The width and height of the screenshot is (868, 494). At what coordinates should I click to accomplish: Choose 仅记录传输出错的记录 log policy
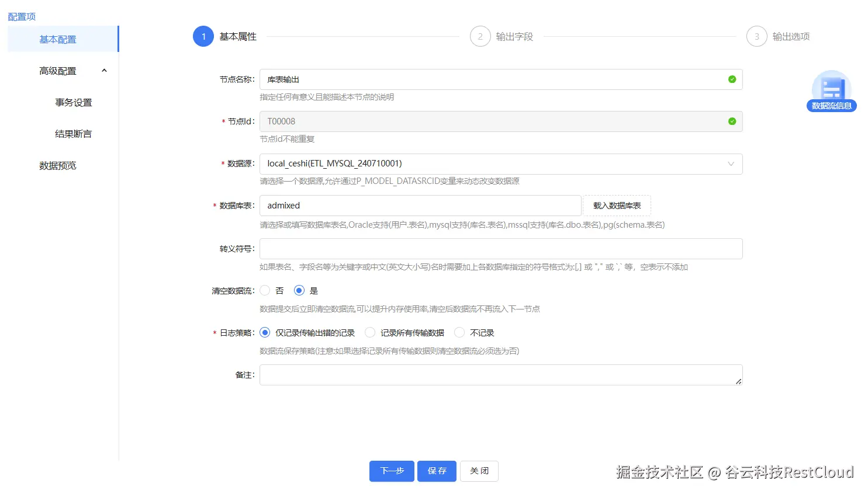point(265,332)
